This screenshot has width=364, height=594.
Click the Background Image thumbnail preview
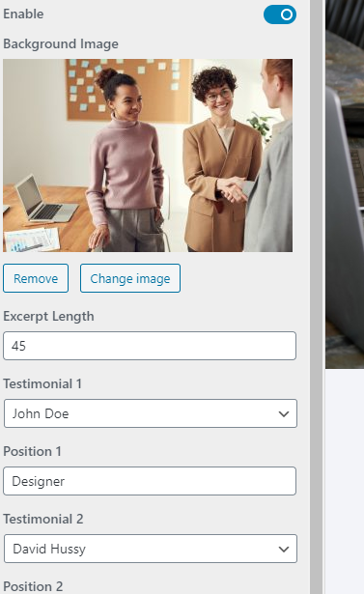point(148,156)
